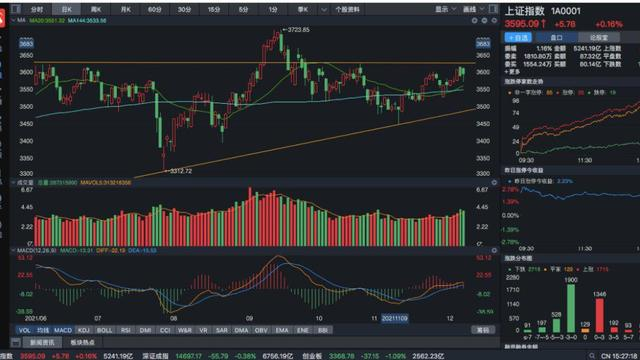Switch to the 周K weekly tab
This screenshot has width=640, height=360.
96,9
